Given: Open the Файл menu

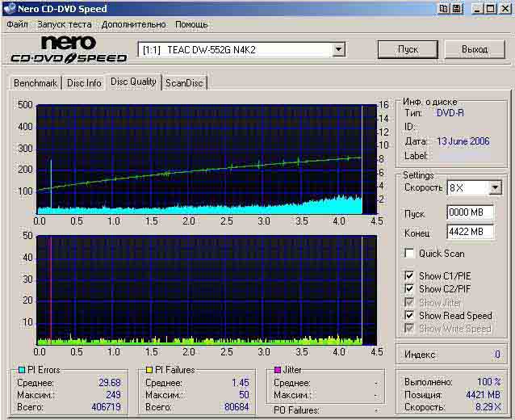Looking at the screenshot, I should [17, 25].
